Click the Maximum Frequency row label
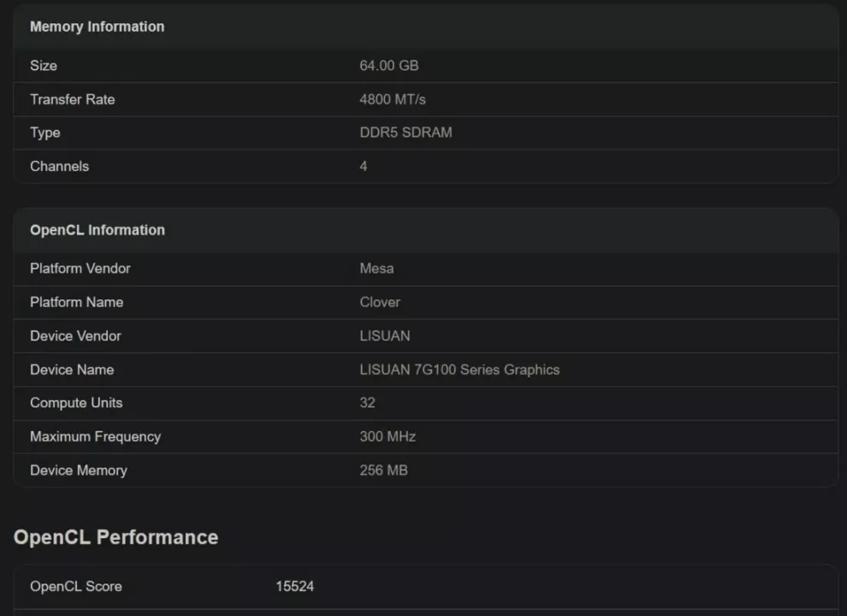 click(x=94, y=436)
